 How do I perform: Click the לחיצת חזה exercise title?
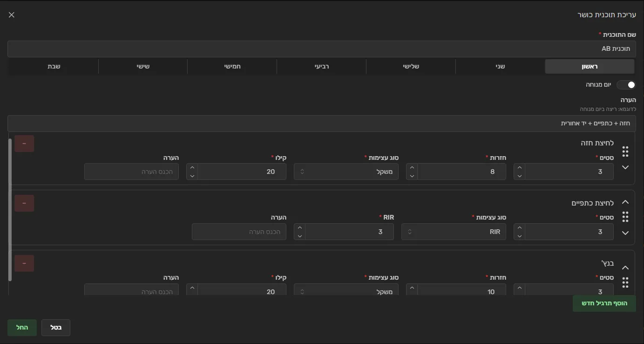[x=597, y=143]
